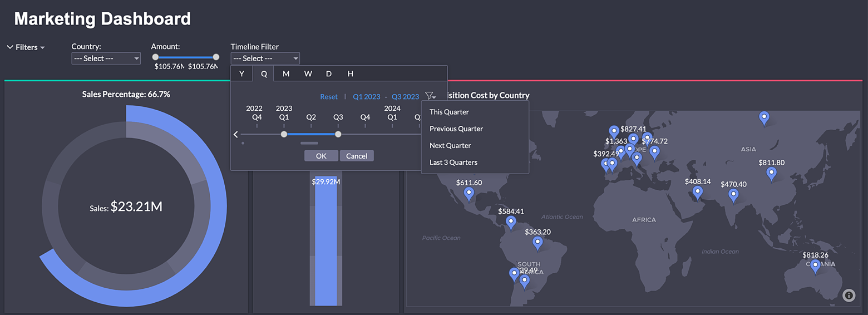This screenshot has height=315, width=868.
Task: Select the H tab in timeline
Action: pos(351,73)
